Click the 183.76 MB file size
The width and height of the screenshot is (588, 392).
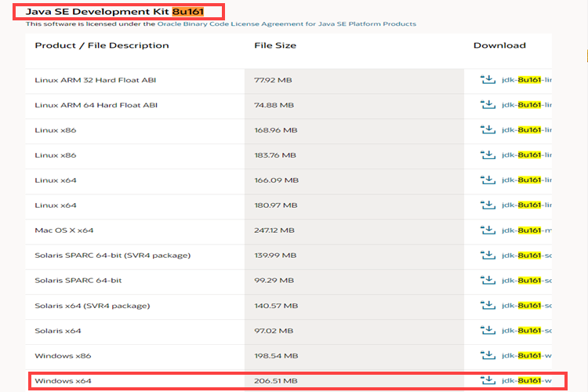click(x=275, y=155)
